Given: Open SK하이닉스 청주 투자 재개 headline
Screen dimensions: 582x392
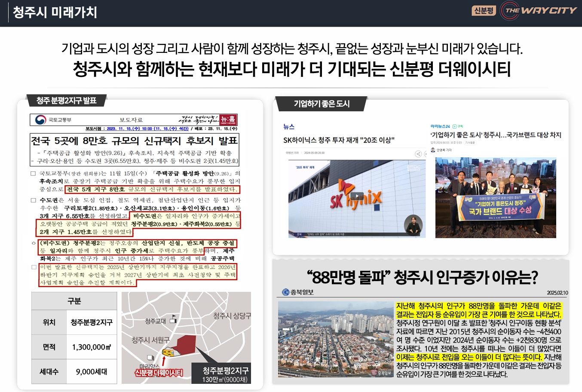Looking at the screenshot, I should [339, 140].
